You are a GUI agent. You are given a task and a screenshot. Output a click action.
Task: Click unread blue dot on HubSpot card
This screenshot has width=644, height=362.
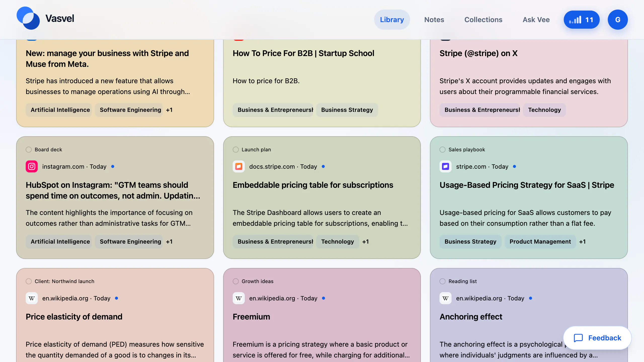tap(113, 166)
